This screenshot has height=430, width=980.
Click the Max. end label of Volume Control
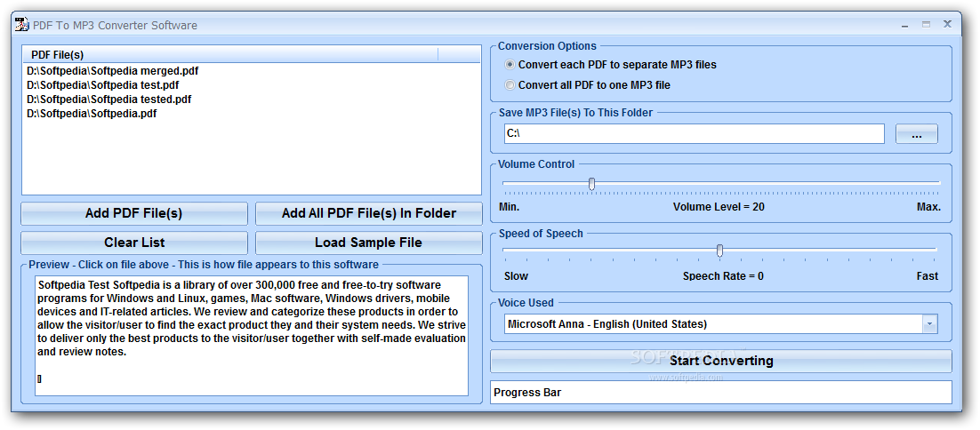[928, 207]
